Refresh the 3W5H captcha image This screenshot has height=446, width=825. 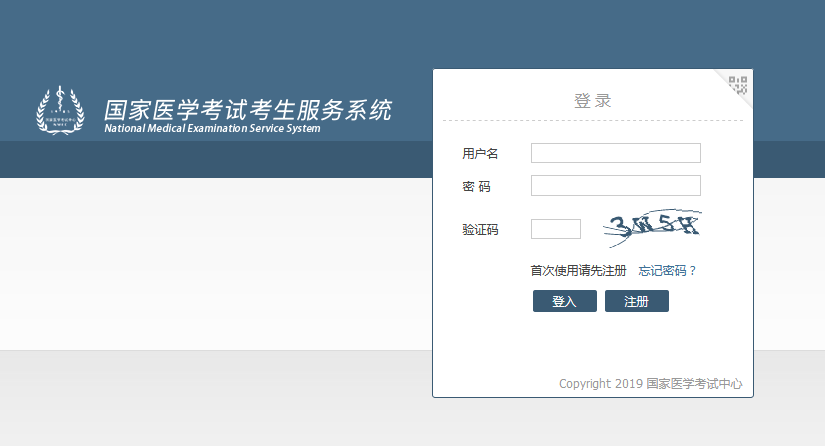(653, 229)
